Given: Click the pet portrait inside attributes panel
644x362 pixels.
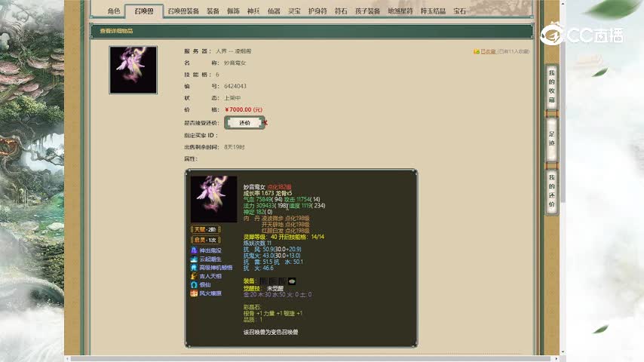Looking at the screenshot, I should [x=213, y=199].
